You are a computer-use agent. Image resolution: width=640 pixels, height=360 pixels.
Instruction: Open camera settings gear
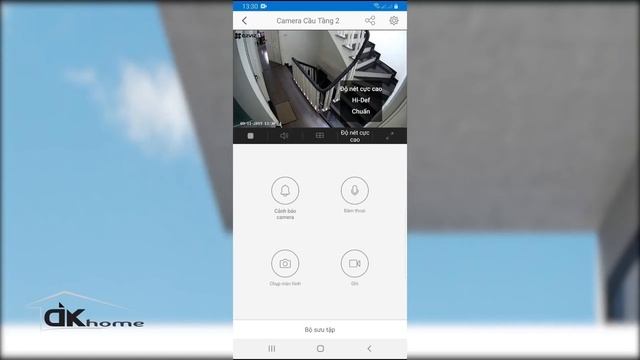393,20
